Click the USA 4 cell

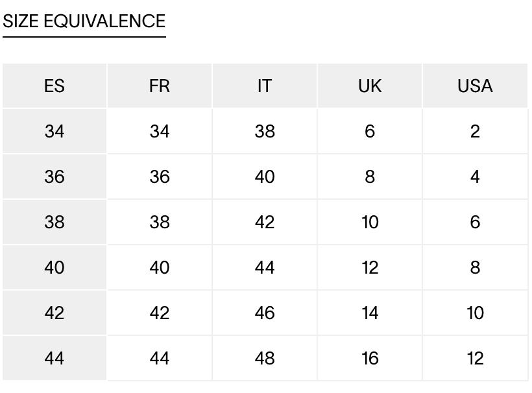pos(475,176)
